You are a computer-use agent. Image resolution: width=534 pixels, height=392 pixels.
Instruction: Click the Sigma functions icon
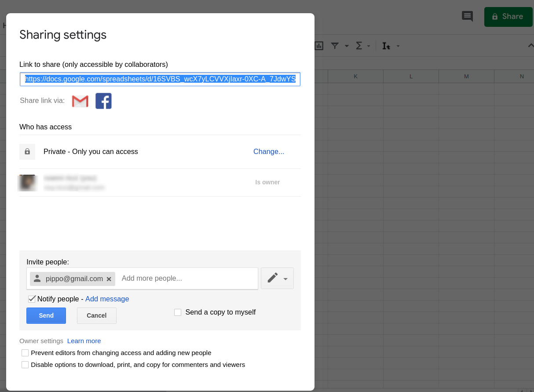pos(359,46)
